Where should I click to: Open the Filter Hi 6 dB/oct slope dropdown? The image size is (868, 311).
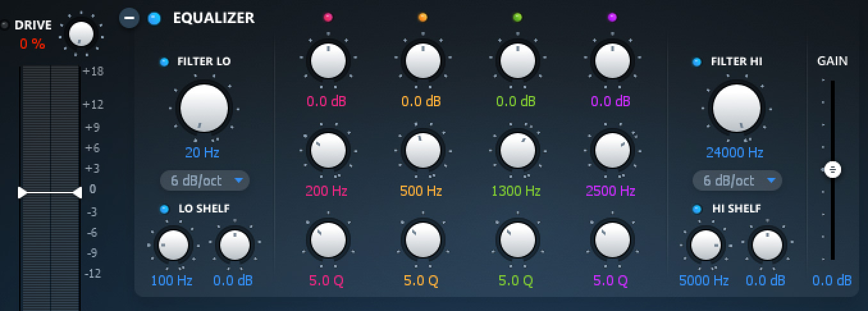tap(737, 181)
